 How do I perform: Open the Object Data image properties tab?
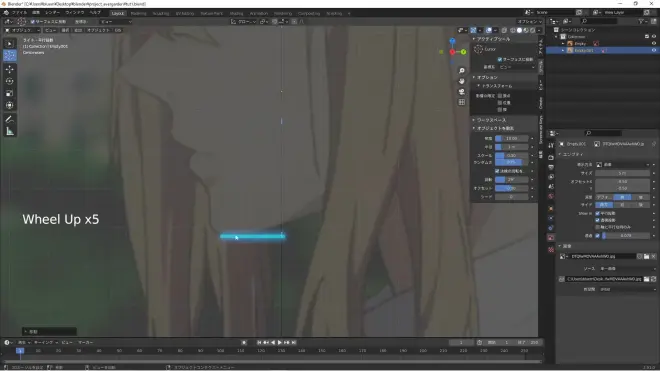pyautogui.click(x=551, y=238)
